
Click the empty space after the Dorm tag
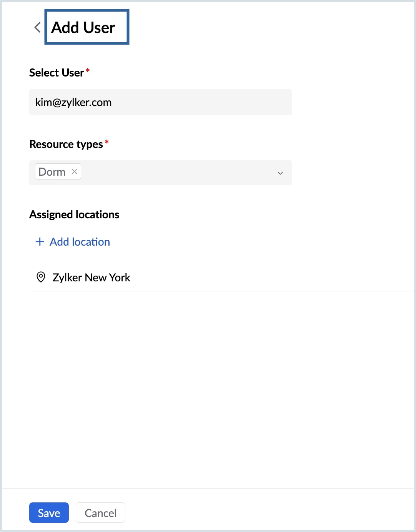click(x=177, y=173)
